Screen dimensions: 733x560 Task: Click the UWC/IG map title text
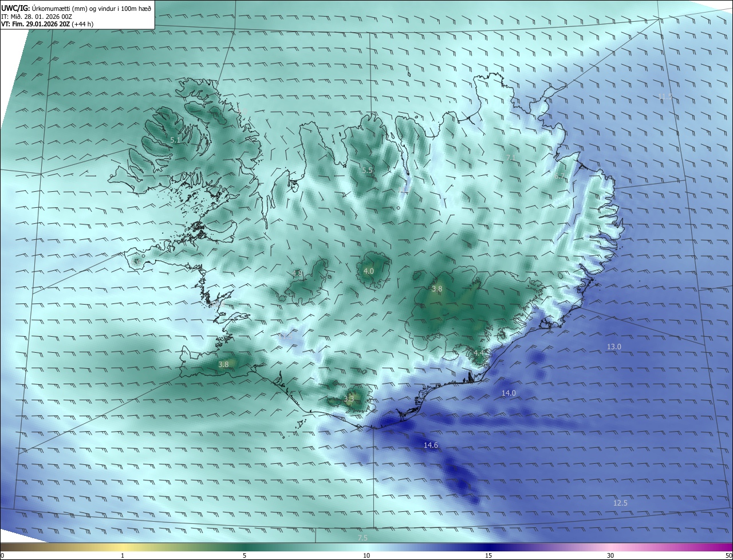(76, 7)
